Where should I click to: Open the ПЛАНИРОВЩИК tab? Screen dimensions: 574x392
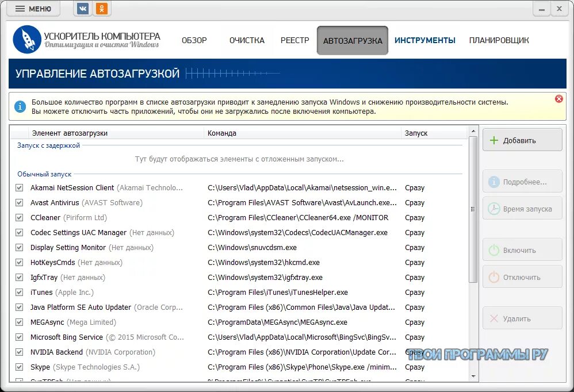[499, 40]
